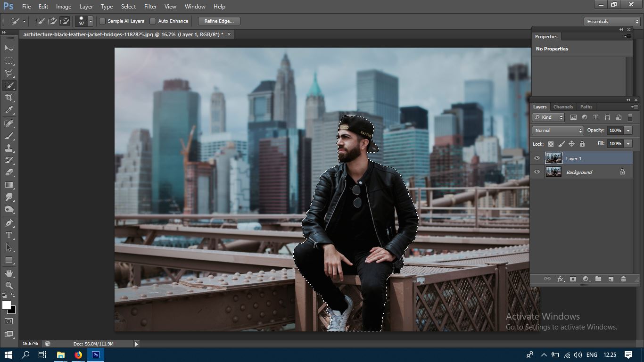Select the Zoom tool
The height and width of the screenshot is (362, 644).
tap(9, 286)
